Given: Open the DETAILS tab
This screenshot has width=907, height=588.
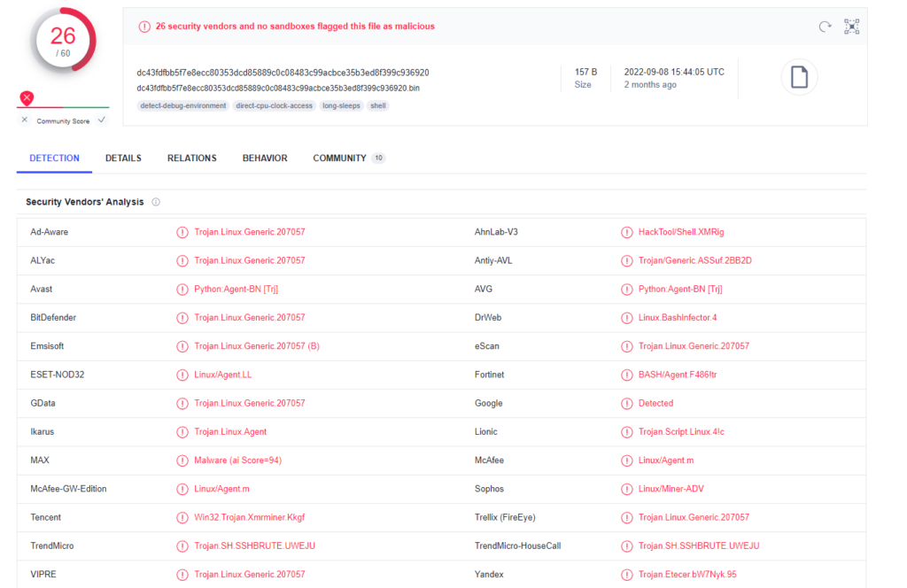Looking at the screenshot, I should pos(123,158).
